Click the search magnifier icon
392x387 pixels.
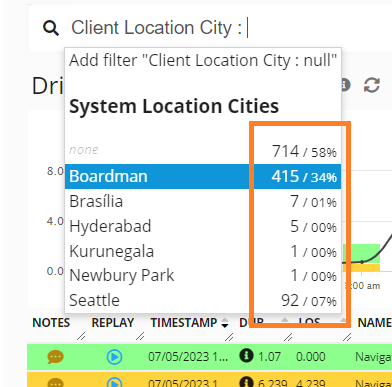[x=51, y=28]
